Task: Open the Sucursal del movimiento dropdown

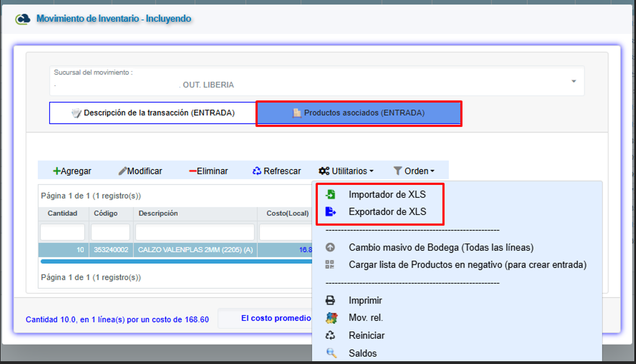Action: (573, 82)
